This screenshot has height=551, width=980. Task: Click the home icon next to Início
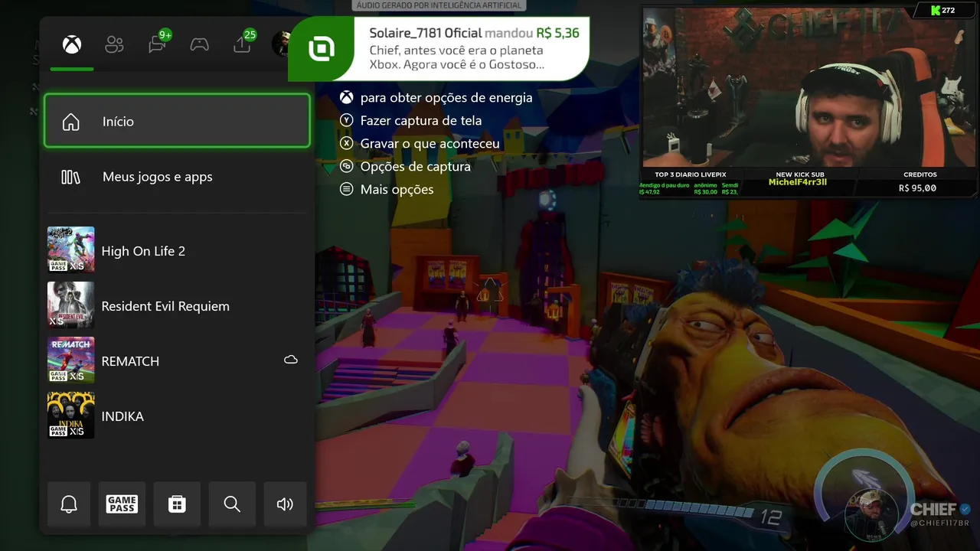(x=70, y=122)
